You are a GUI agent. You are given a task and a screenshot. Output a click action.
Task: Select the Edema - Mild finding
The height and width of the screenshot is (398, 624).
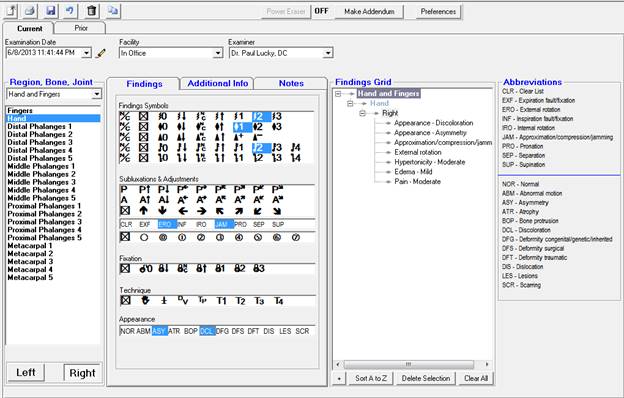[413, 172]
